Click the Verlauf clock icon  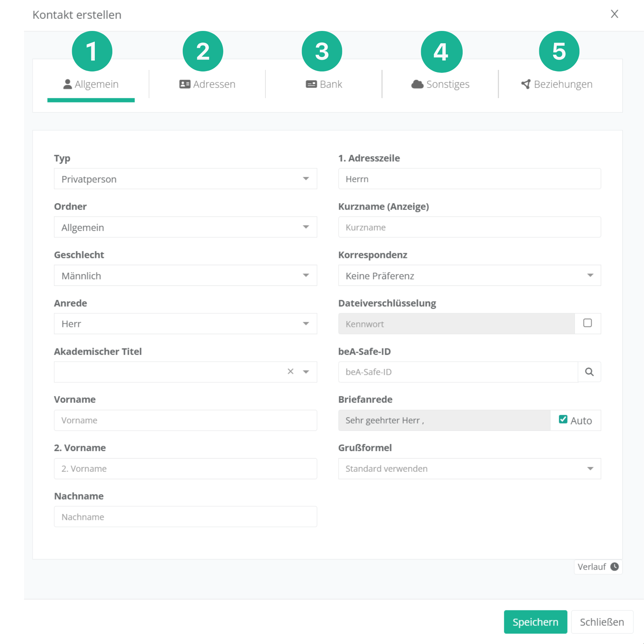coord(614,567)
